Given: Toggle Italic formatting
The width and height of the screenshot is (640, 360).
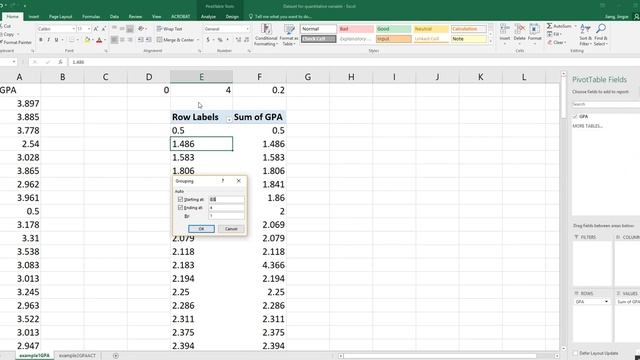Looking at the screenshot, I should [x=48, y=40].
